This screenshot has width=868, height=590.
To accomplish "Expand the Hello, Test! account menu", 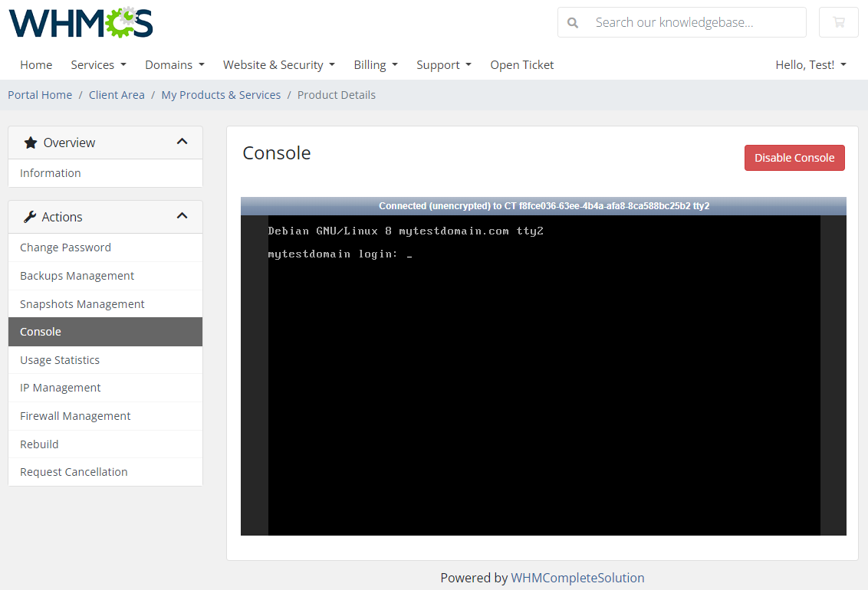I will (810, 64).
